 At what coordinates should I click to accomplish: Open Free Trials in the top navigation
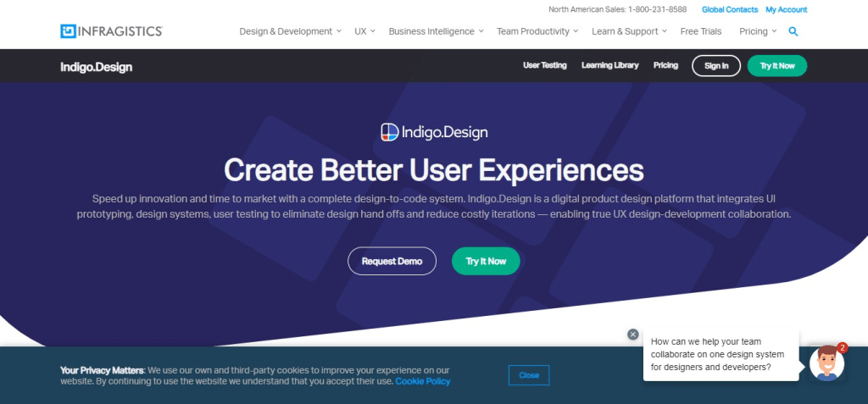tap(701, 31)
